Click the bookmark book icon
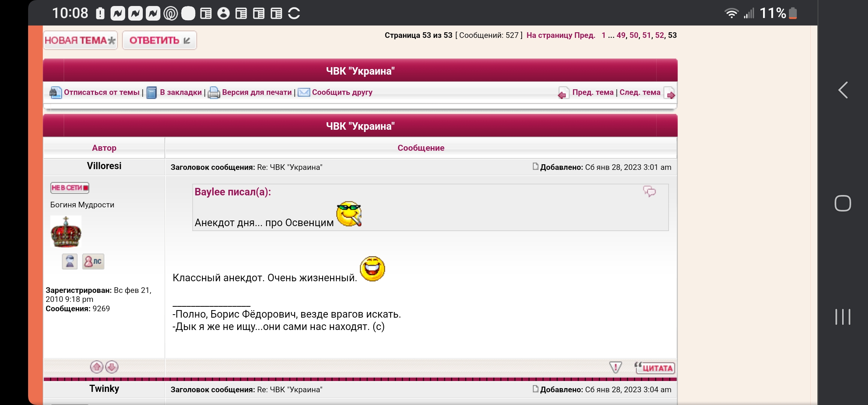Image resolution: width=868 pixels, height=405 pixels. 151,92
